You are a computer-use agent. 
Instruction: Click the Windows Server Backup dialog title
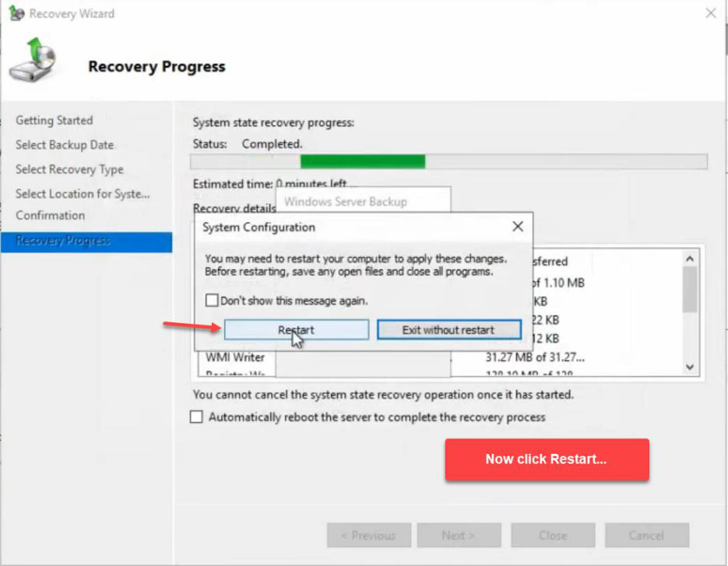click(346, 202)
